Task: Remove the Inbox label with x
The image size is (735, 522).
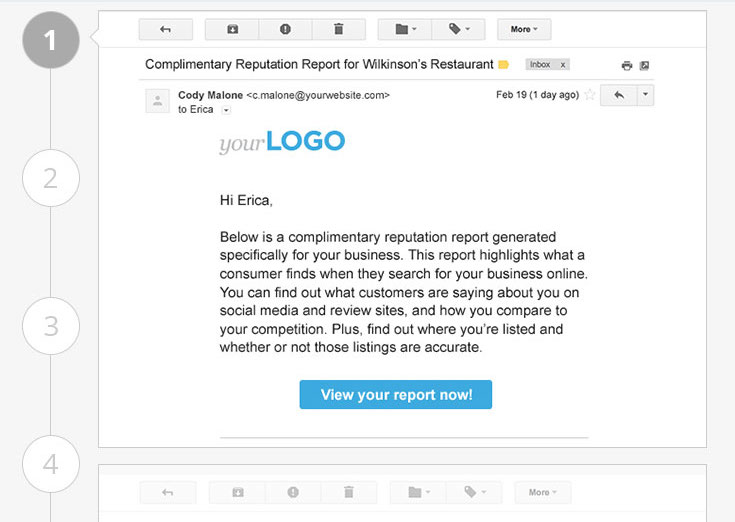Action: (x=563, y=64)
